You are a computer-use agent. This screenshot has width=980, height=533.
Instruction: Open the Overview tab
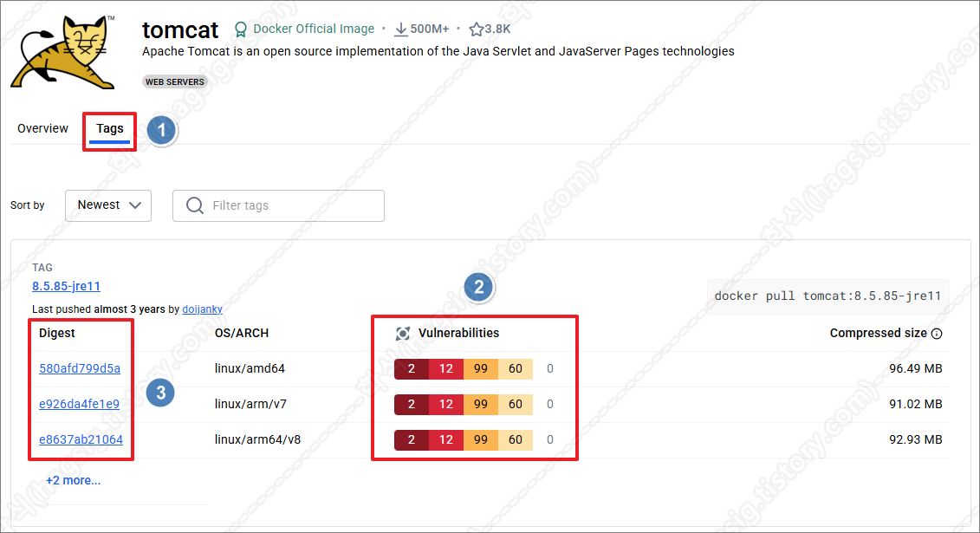click(42, 129)
